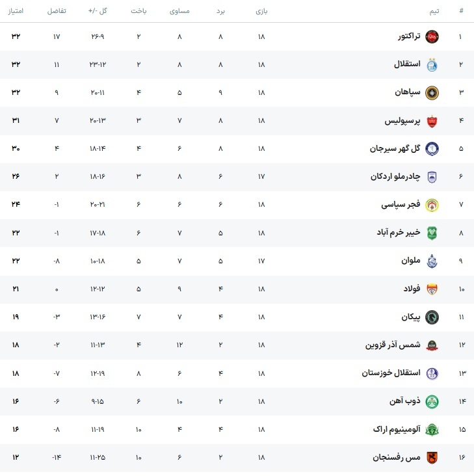Click the Paykan club logo icon

[x=432, y=317]
